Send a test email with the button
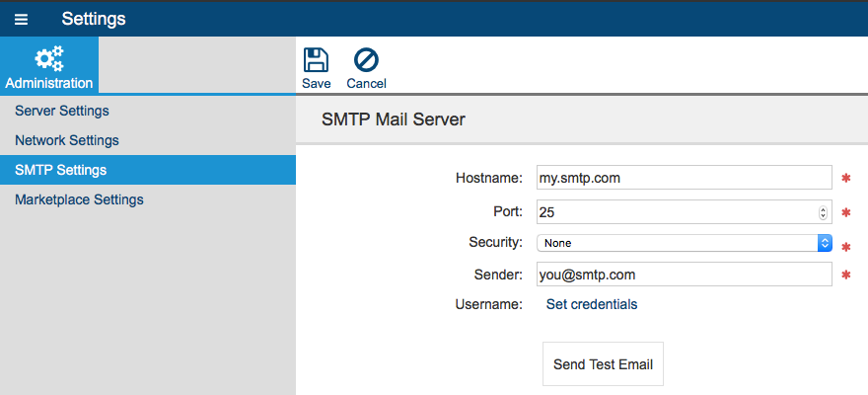The width and height of the screenshot is (868, 395). 603,364
